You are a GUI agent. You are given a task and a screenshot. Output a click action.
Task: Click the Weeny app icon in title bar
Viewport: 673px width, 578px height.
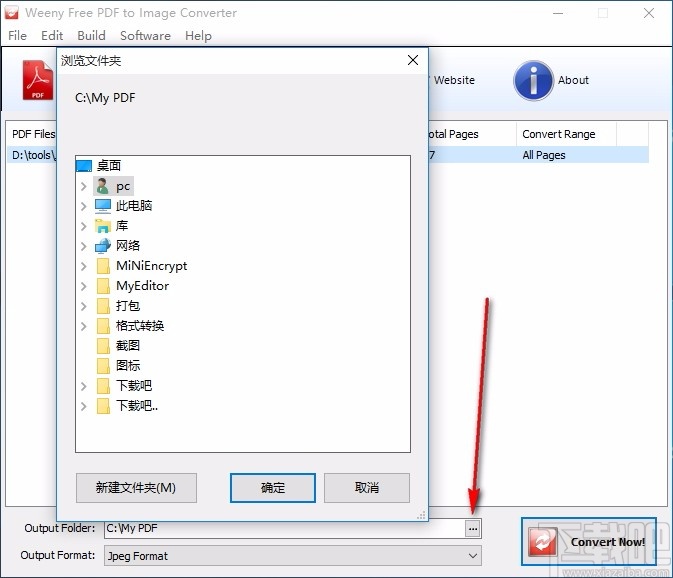pos(11,12)
